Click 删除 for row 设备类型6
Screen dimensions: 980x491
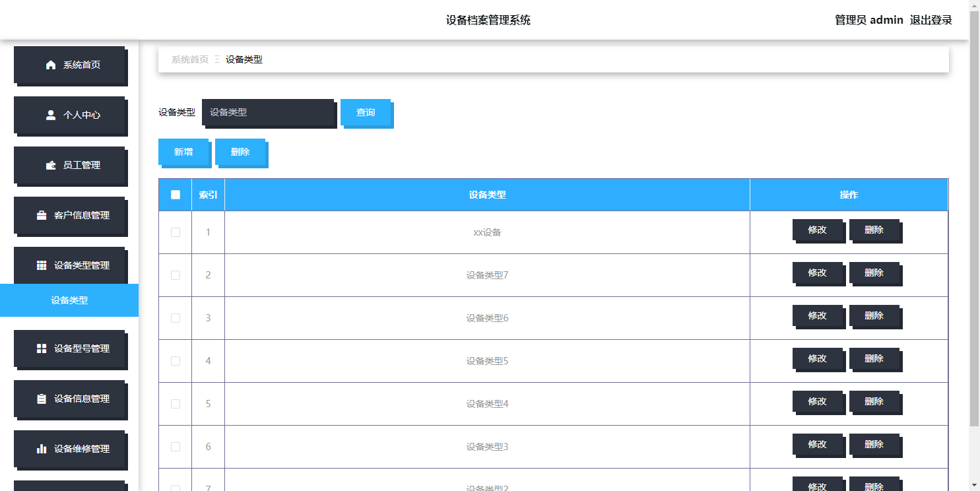(x=874, y=316)
